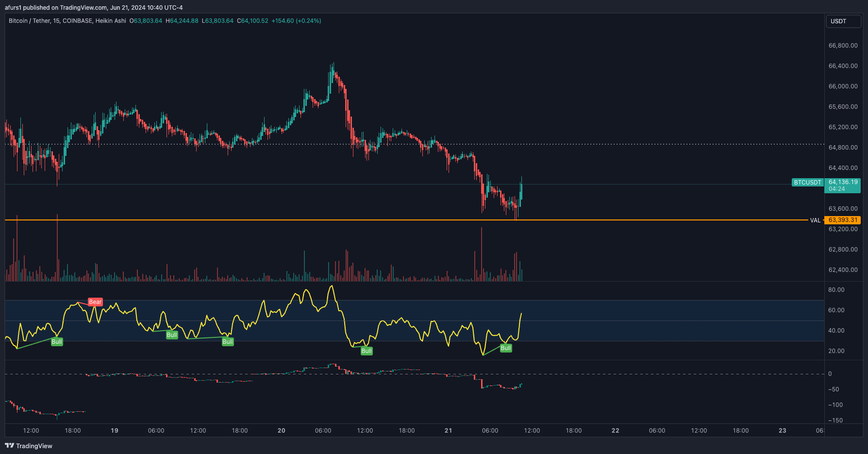
Task: Click the open value O63,803.64
Action: coord(146,21)
